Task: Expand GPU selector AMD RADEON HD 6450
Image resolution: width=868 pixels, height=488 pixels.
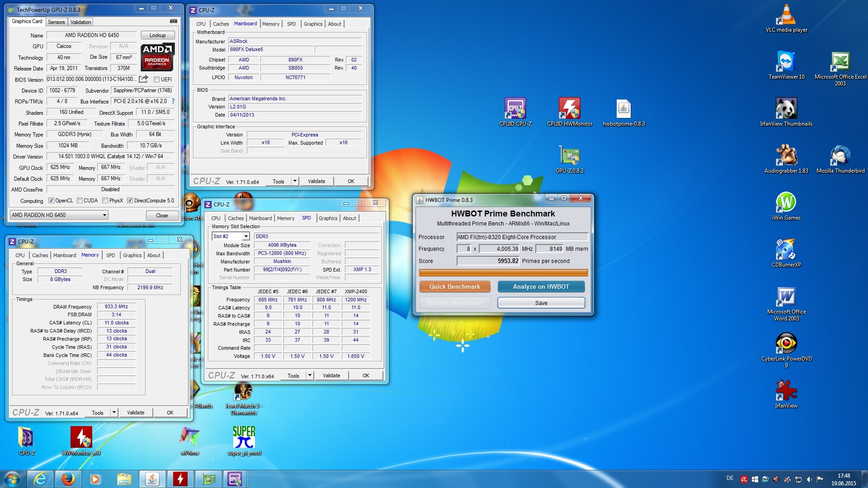Action: pyautogui.click(x=59, y=215)
